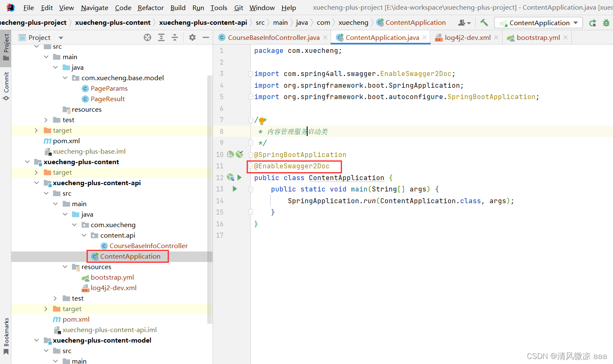Close the bootstrap.yml tab

pos(566,37)
